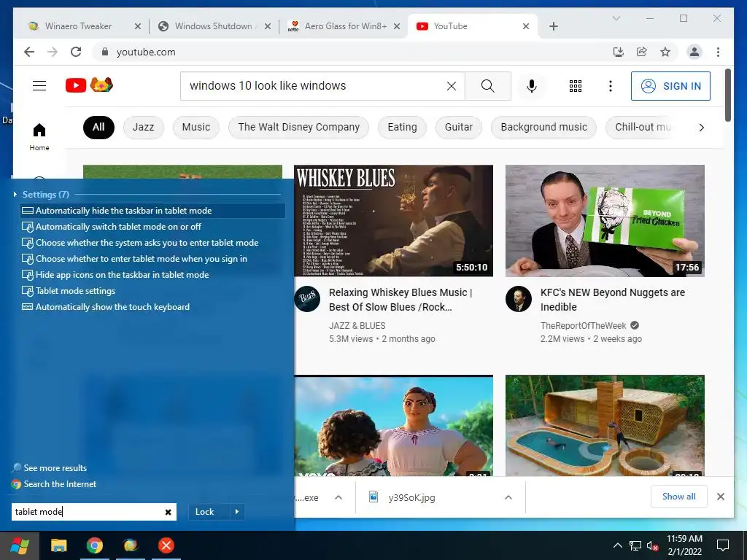Click Show all downloads
The width and height of the screenshot is (747, 560).
click(679, 497)
